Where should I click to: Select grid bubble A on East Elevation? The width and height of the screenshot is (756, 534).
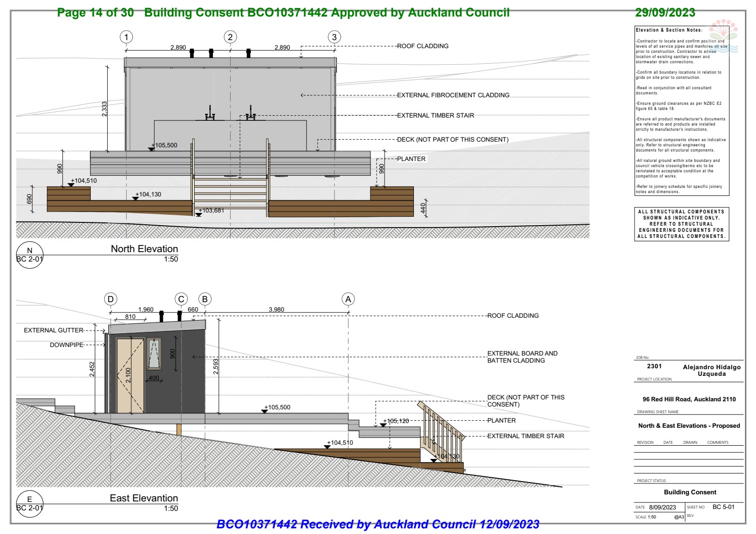tap(348, 299)
